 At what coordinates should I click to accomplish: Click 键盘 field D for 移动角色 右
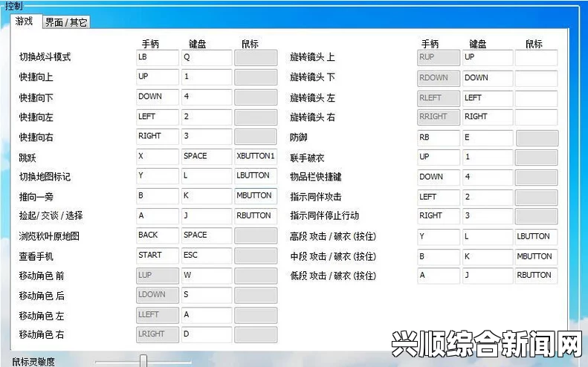207,334
